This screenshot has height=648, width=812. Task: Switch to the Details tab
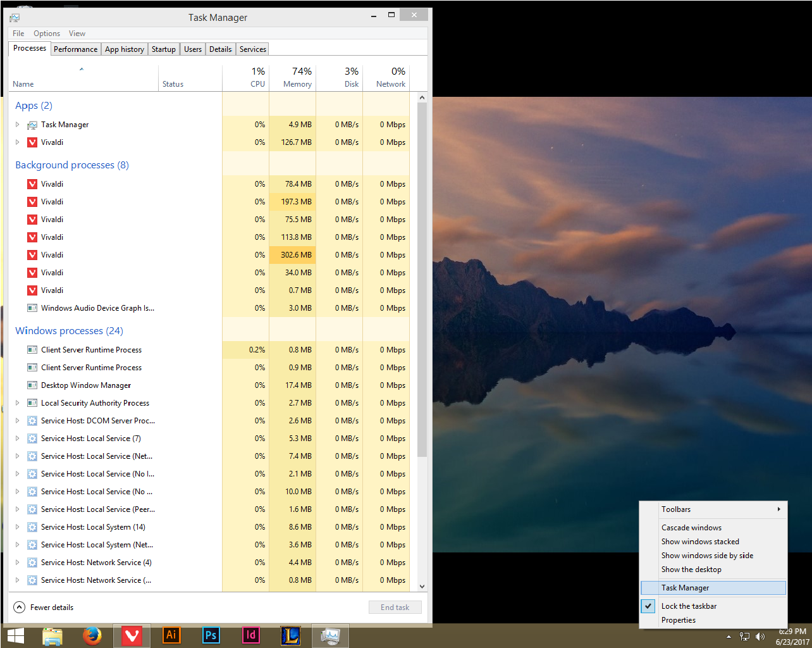(x=221, y=49)
